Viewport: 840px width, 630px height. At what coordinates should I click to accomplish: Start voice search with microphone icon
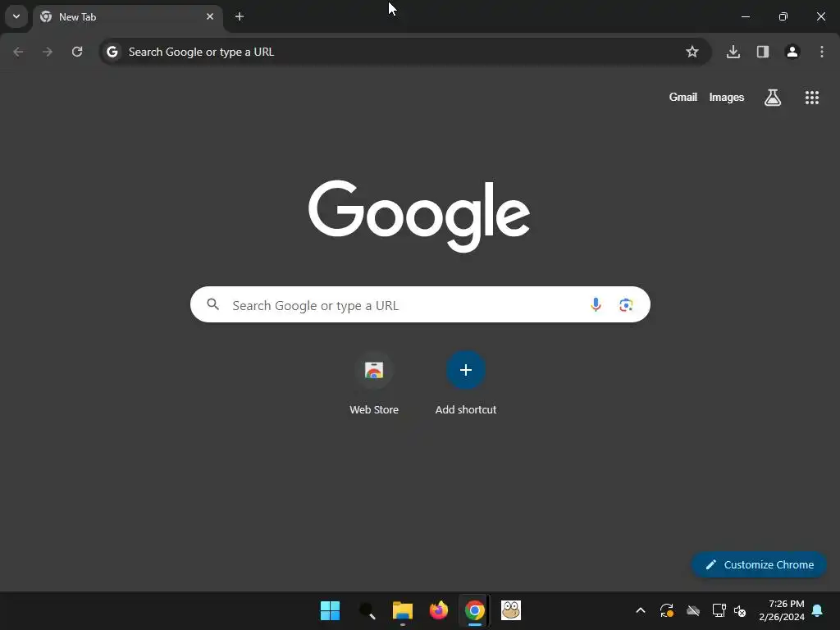click(x=596, y=305)
